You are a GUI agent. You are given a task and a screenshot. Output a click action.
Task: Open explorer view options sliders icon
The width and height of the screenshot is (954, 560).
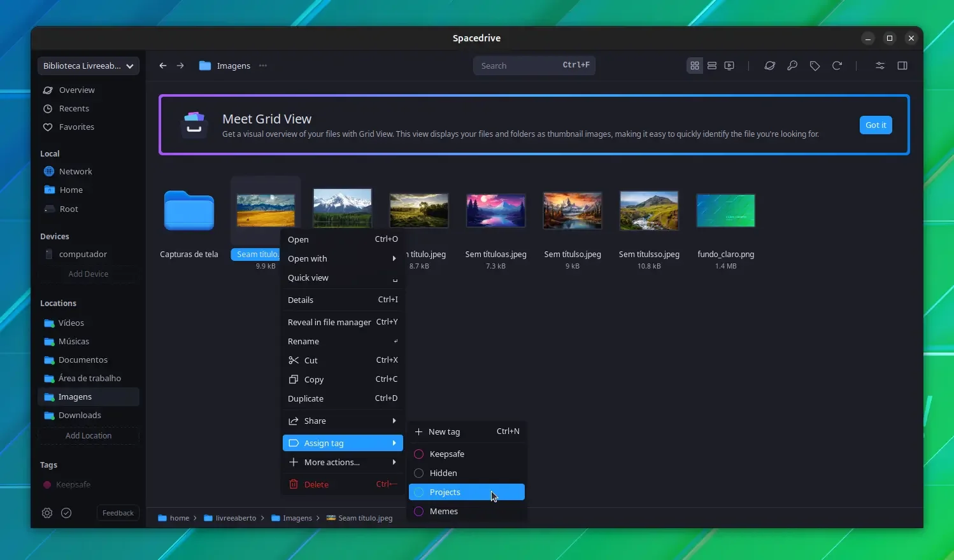point(880,66)
